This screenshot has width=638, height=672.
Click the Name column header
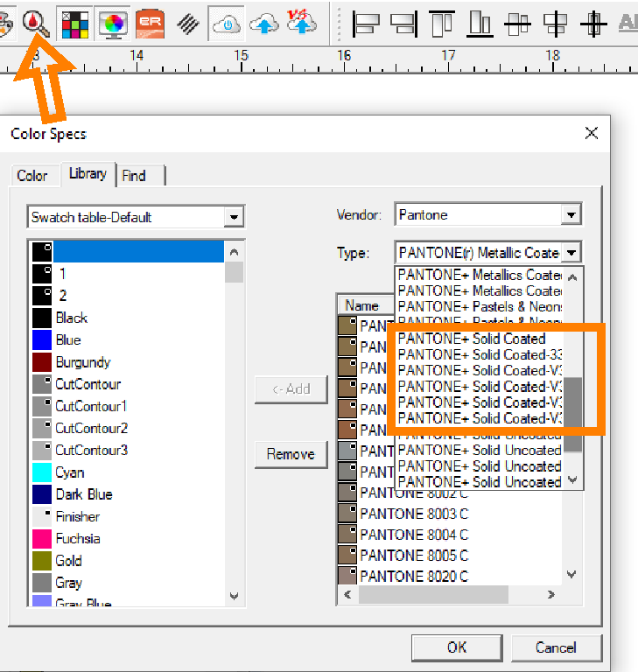[366, 305]
